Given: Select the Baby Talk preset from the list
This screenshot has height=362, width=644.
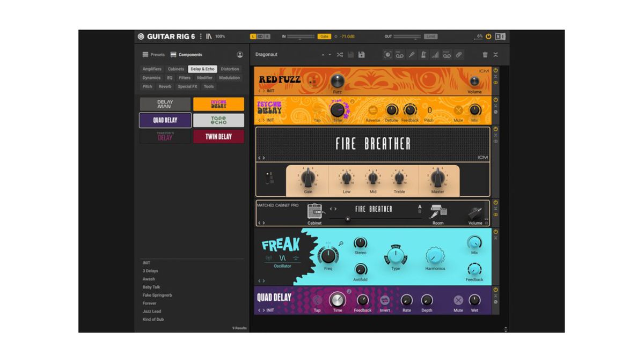Looking at the screenshot, I should coord(152,286).
